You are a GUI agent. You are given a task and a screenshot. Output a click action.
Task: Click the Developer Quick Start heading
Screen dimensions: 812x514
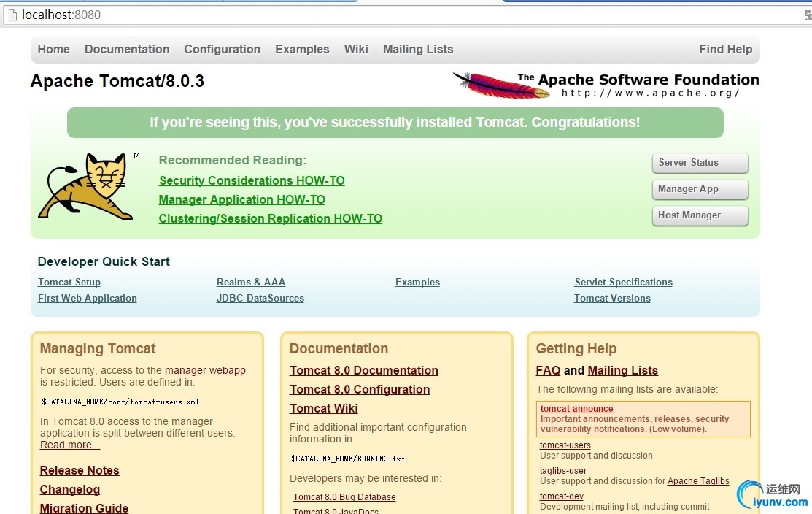coord(104,261)
